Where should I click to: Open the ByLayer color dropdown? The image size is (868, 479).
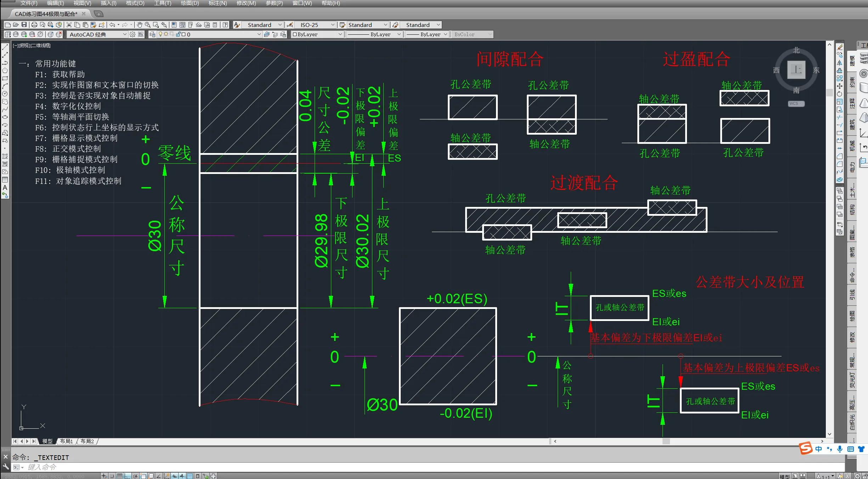(340, 34)
